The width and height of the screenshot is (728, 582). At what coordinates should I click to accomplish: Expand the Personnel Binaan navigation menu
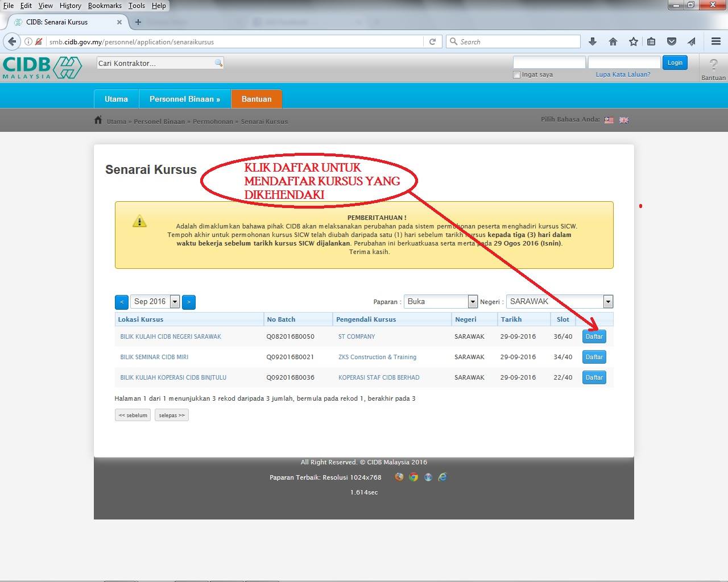click(185, 99)
